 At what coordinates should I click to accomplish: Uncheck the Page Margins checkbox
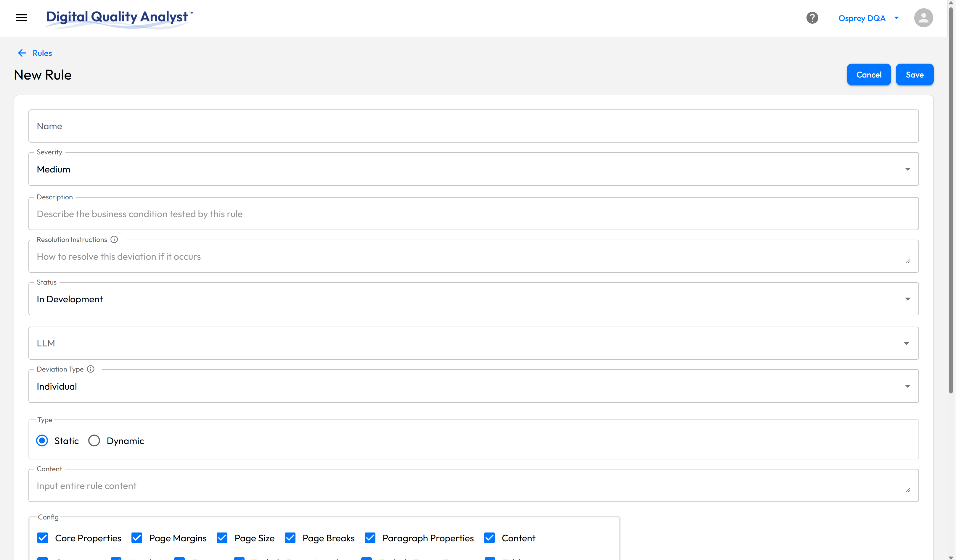(x=136, y=538)
